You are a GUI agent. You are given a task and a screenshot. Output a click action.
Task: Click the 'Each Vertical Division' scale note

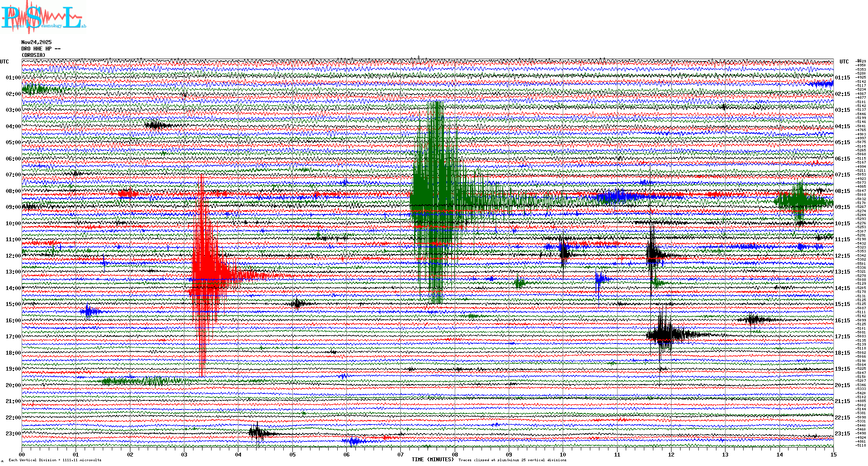[55, 460]
